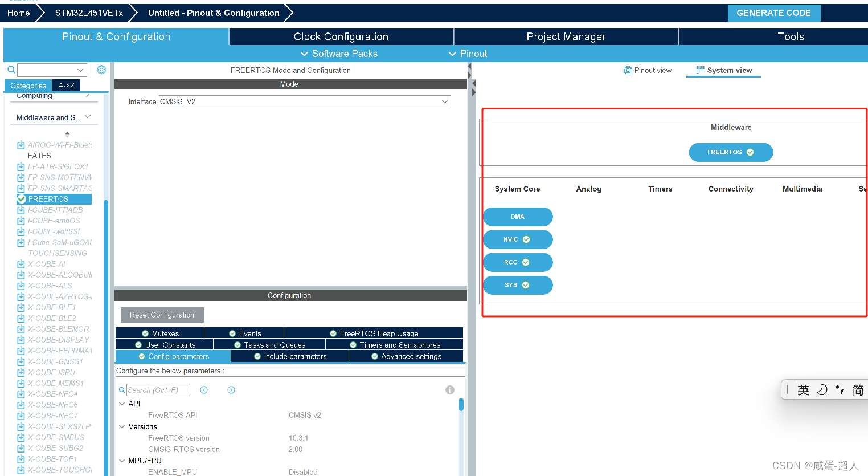
Task: Go to next search result arrow
Action: coord(231,390)
